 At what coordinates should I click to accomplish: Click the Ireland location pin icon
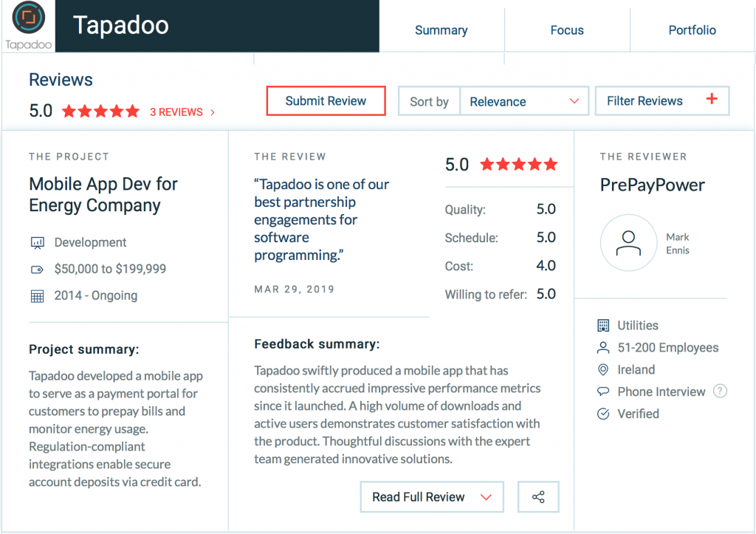coord(602,369)
